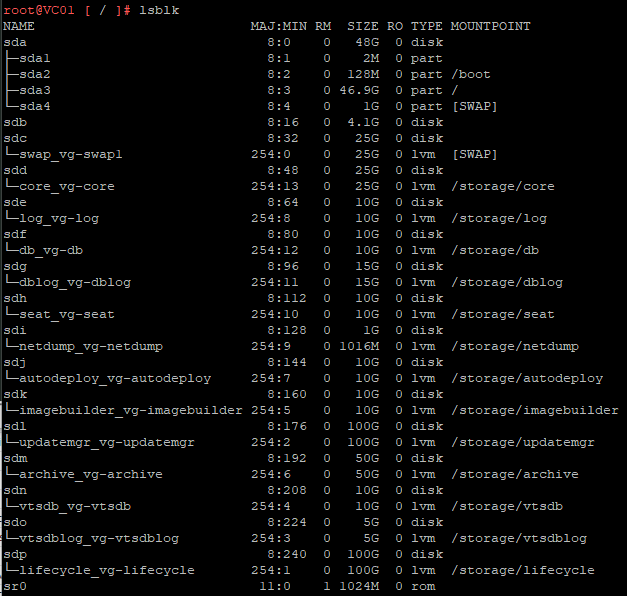Viewport: 627px width, 596px height.
Task: Select the 254:11 device number
Action: [x=275, y=282]
